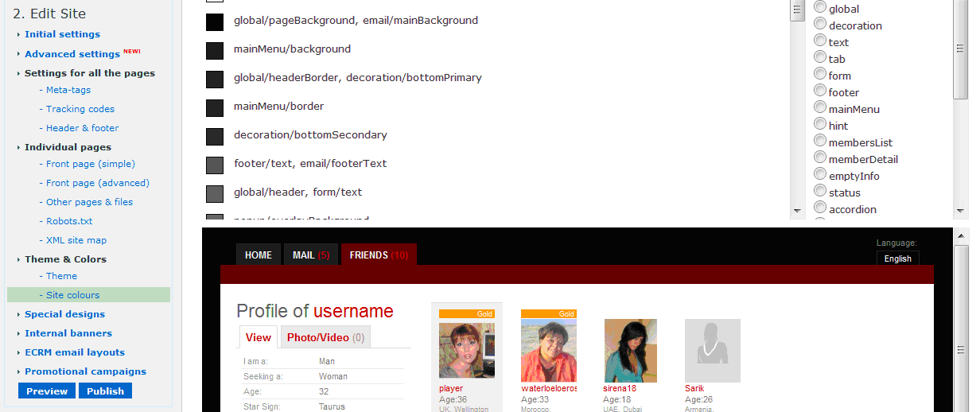Click colour list scrollbar down arrow
Viewport: 980px width, 412px height.
798,212
